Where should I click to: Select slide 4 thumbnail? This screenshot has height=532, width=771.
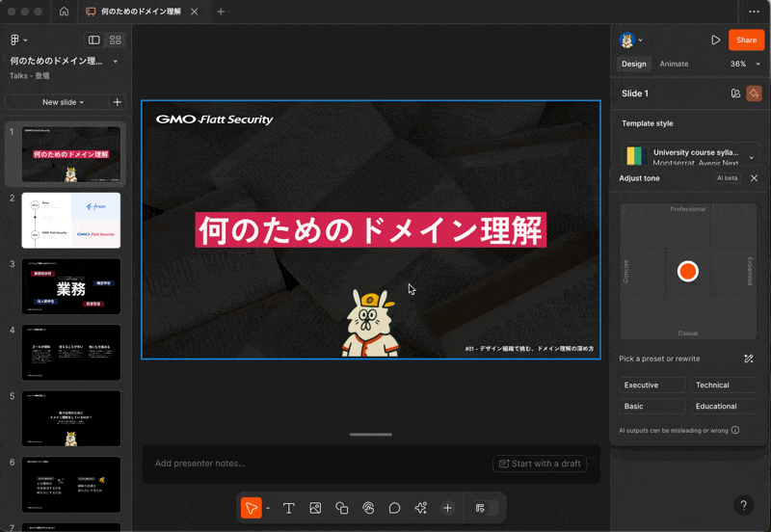click(70, 352)
